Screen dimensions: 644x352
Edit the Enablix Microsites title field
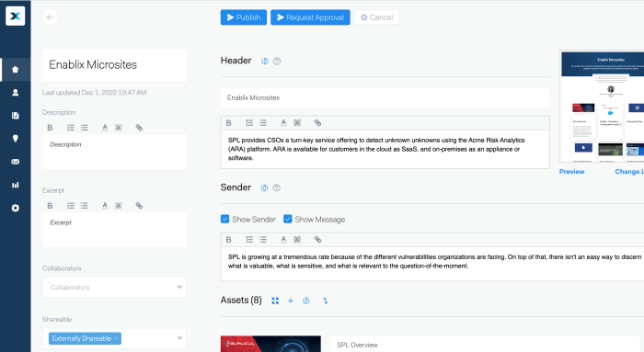click(115, 65)
